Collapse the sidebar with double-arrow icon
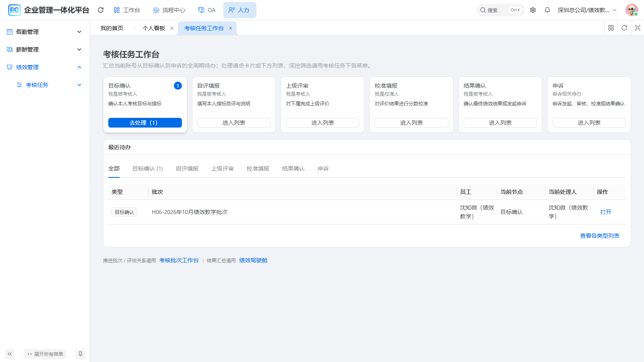The image size is (644, 362). click(10, 354)
